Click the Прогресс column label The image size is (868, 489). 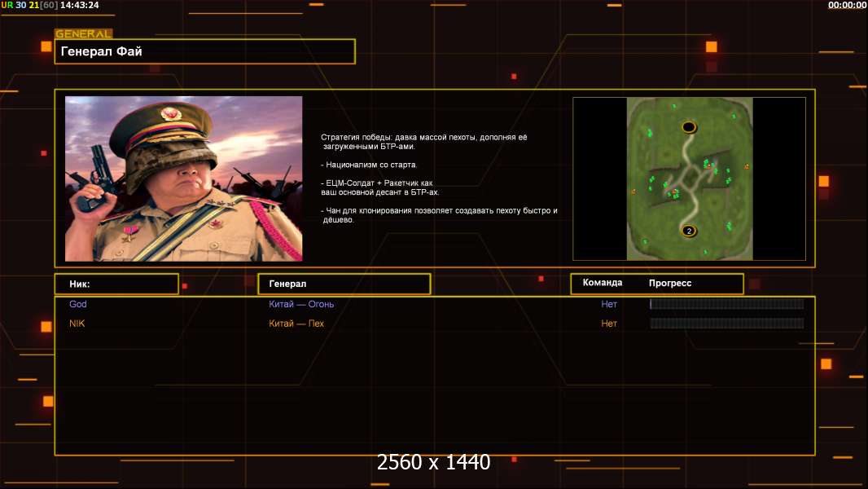coord(670,283)
